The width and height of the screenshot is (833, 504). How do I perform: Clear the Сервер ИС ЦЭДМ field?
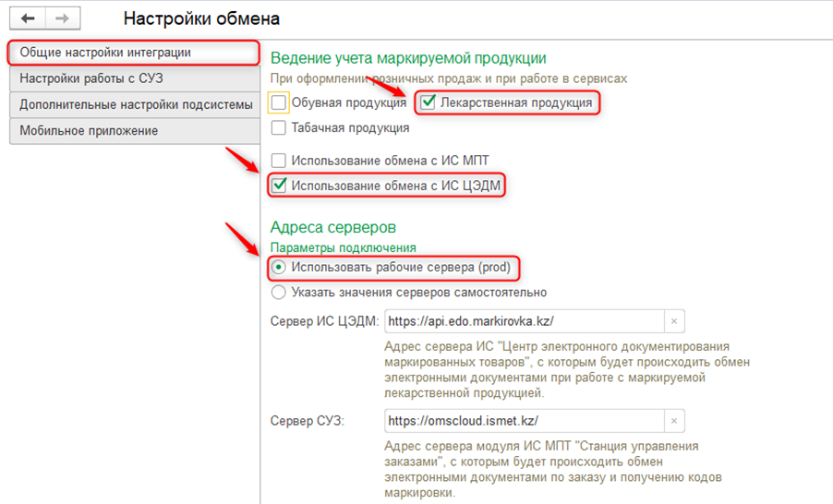(x=674, y=320)
